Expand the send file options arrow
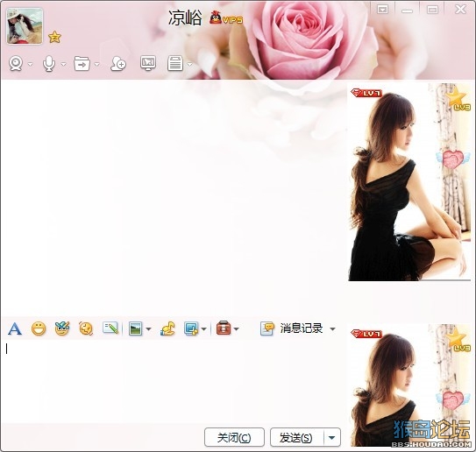The height and width of the screenshot is (452, 476). point(96,64)
